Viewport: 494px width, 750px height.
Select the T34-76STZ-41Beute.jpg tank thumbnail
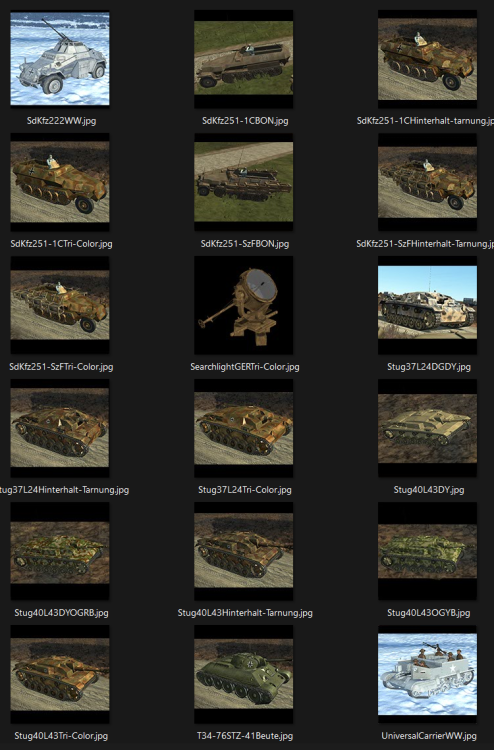coord(243,673)
